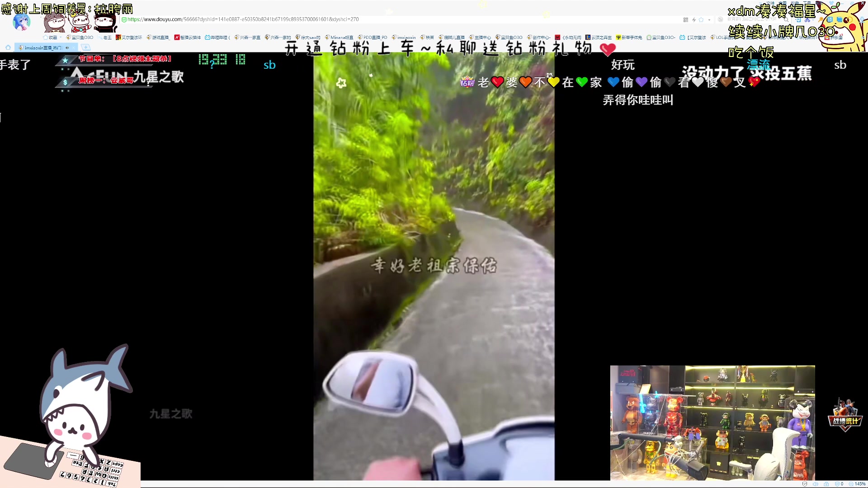Viewport: 868px width, 488px height.
Task: Open the scissors screenshot tool in the toolbar
Action: tap(808, 20)
